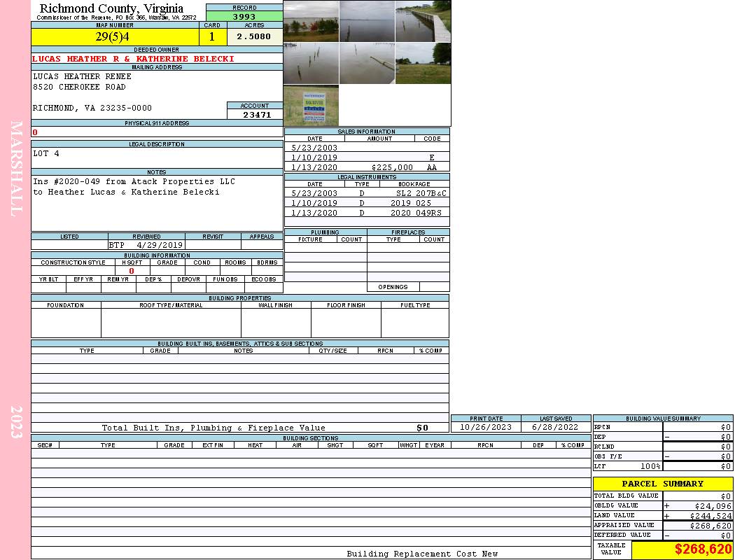
Task: Select the deeded owner name in red
Action: click(133, 59)
